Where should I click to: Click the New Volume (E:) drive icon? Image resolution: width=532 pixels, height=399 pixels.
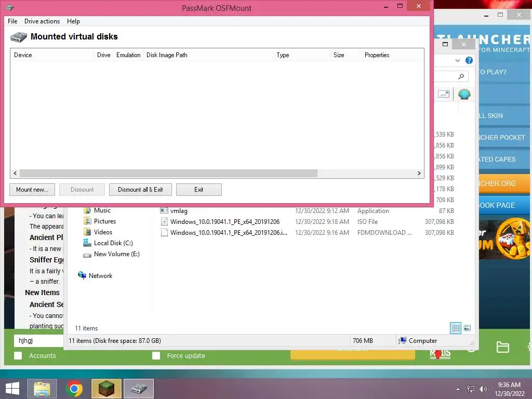pos(87,255)
